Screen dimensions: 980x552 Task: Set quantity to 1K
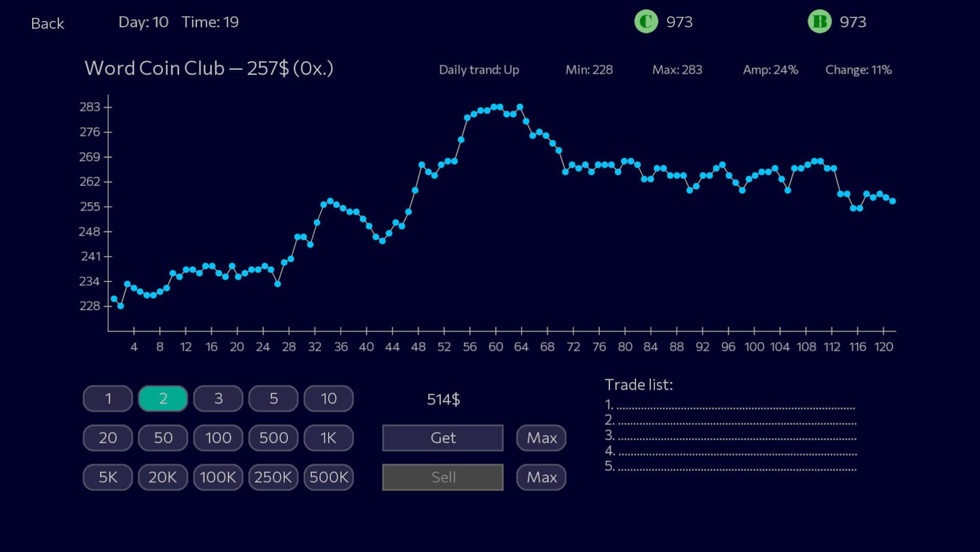pyautogui.click(x=329, y=438)
